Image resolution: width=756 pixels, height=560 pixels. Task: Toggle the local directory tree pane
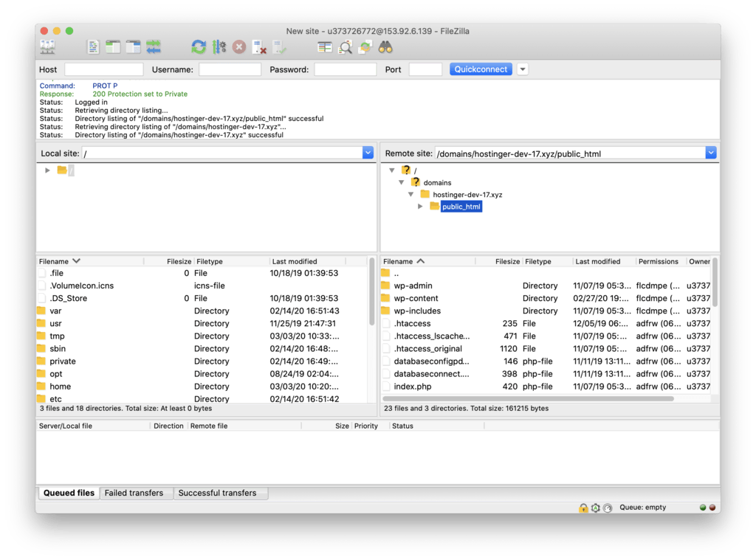pos(113,46)
